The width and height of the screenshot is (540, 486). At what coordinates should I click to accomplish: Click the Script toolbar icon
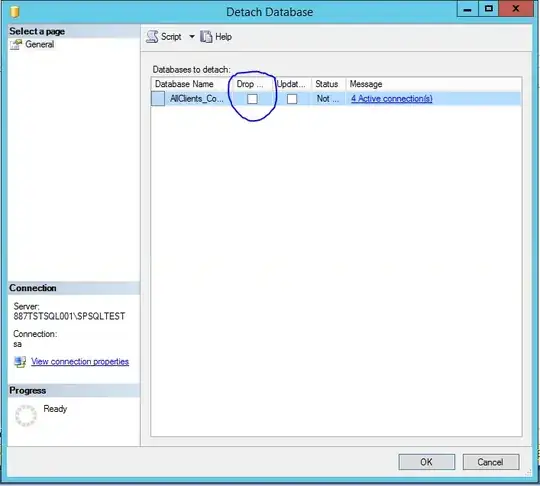click(152, 37)
